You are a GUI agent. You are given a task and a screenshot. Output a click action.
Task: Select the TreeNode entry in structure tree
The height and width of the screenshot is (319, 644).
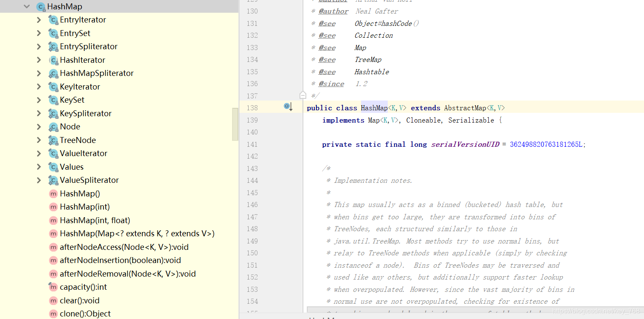click(78, 140)
